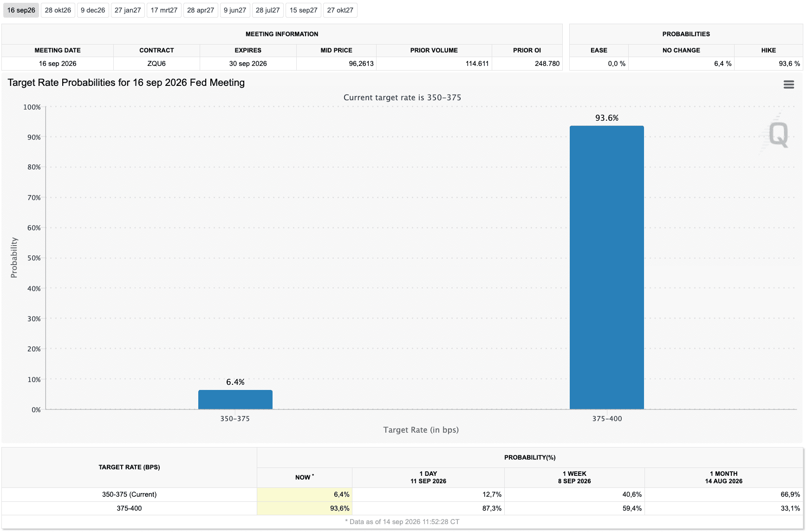Switch to the 28 okt26 meeting tab
The width and height of the screenshot is (807, 532).
[58, 10]
